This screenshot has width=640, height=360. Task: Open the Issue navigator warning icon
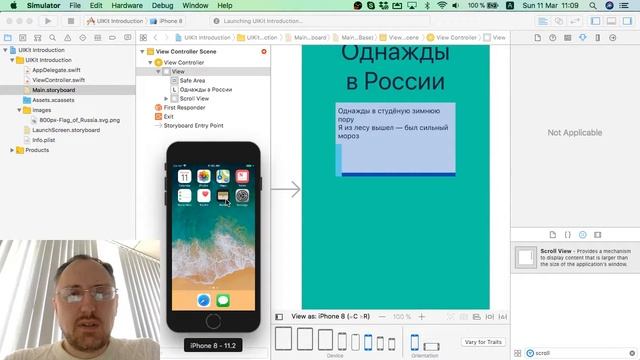click(x=68, y=38)
